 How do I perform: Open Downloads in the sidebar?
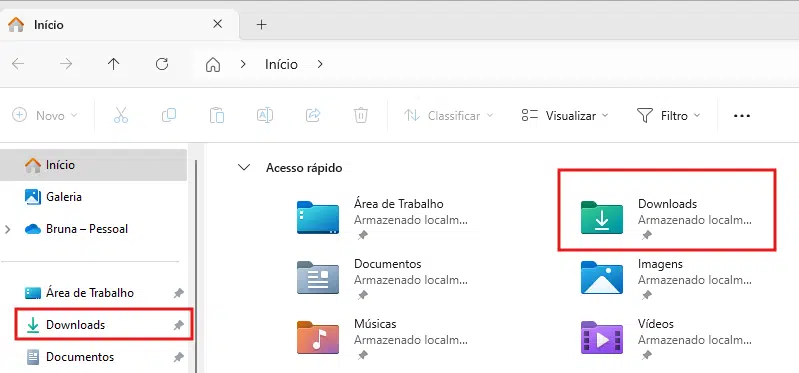93,325
